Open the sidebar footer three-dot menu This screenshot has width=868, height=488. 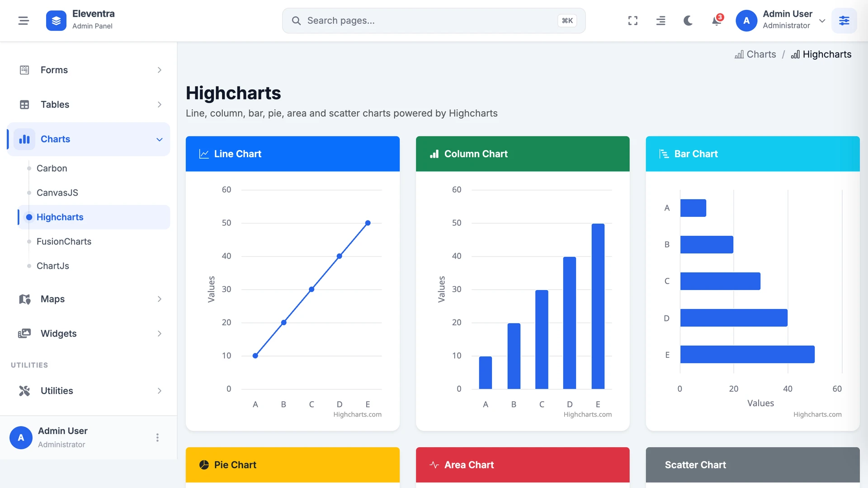(x=157, y=437)
